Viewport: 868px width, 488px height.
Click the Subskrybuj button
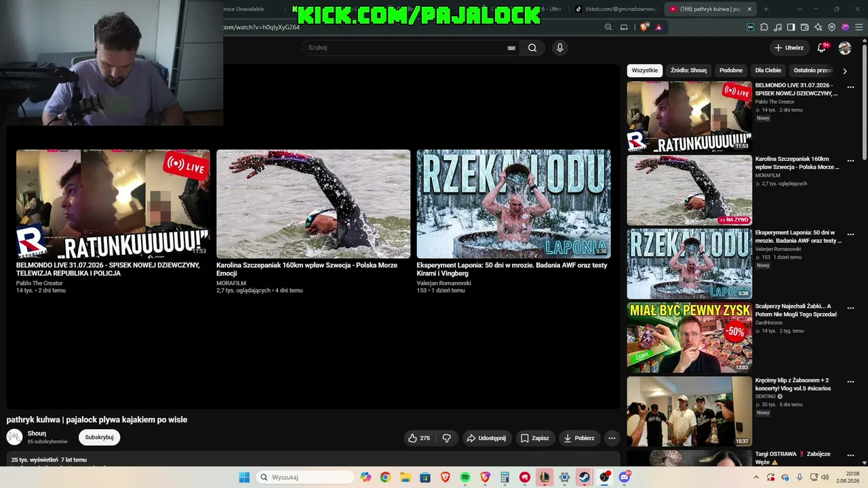tap(99, 437)
